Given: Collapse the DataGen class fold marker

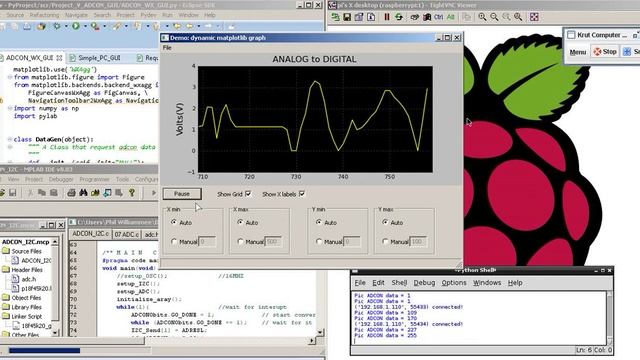Looking at the screenshot, I should click(x=10, y=139).
